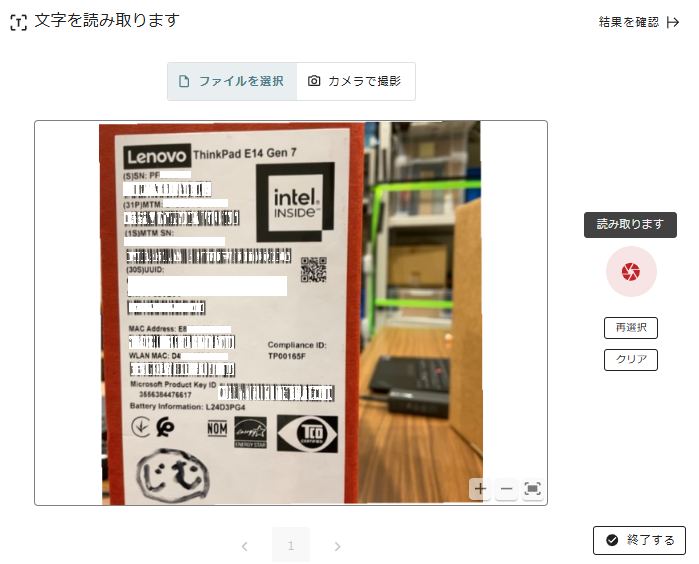Click the red camera shutter button
Image resolution: width=699 pixels, height=564 pixels.
631,271
